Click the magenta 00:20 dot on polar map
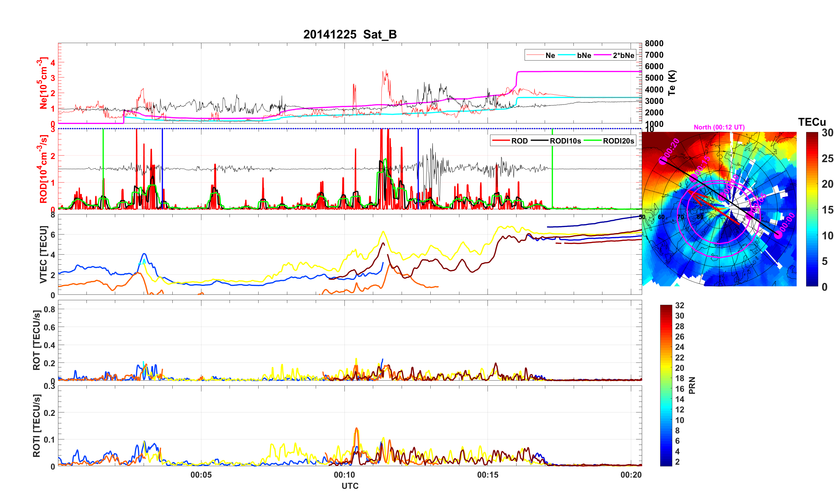 [x=663, y=161]
